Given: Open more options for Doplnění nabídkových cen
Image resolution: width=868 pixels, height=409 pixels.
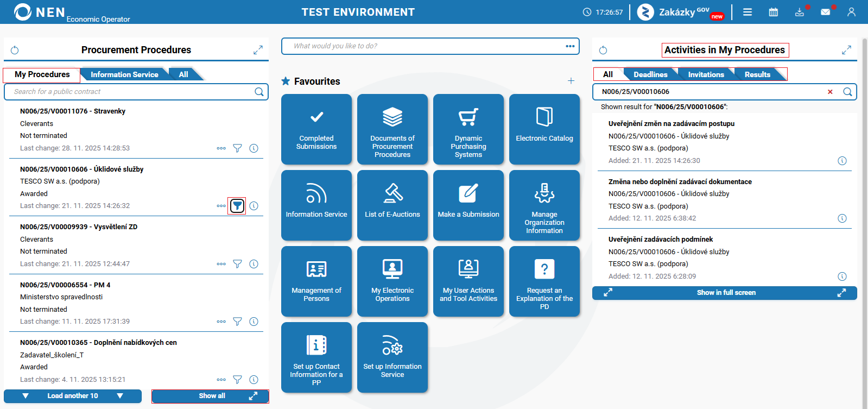Looking at the screenshot, I should pos(221,380).
